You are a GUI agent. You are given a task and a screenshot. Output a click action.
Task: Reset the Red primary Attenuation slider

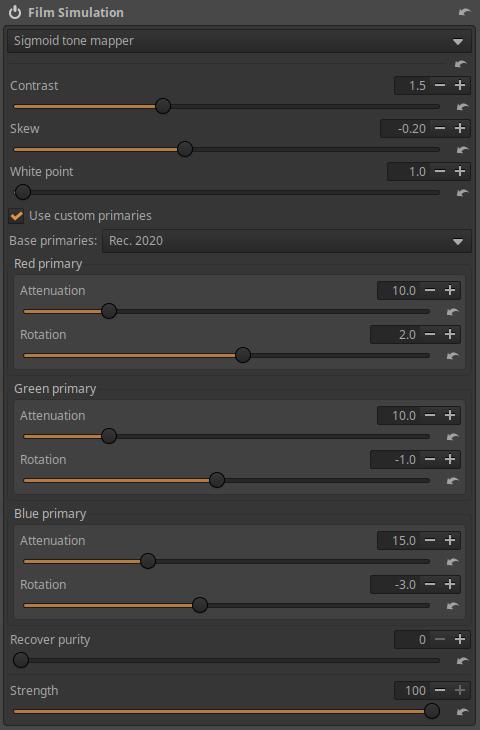[452, 312]
